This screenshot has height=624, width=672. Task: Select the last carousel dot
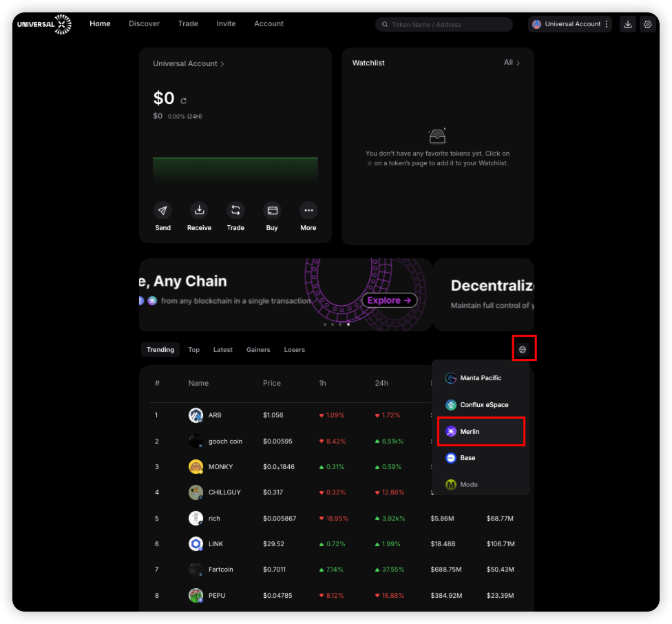[348, 324]
